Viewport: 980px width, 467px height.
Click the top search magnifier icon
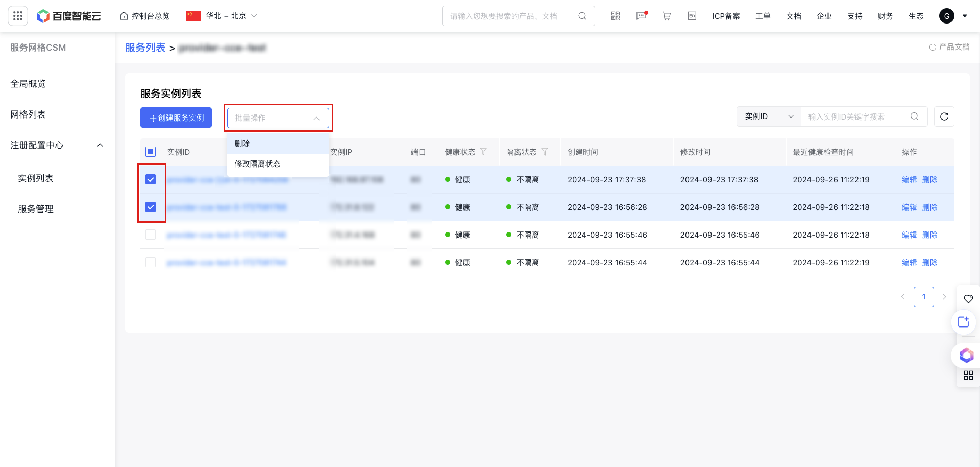582,16
